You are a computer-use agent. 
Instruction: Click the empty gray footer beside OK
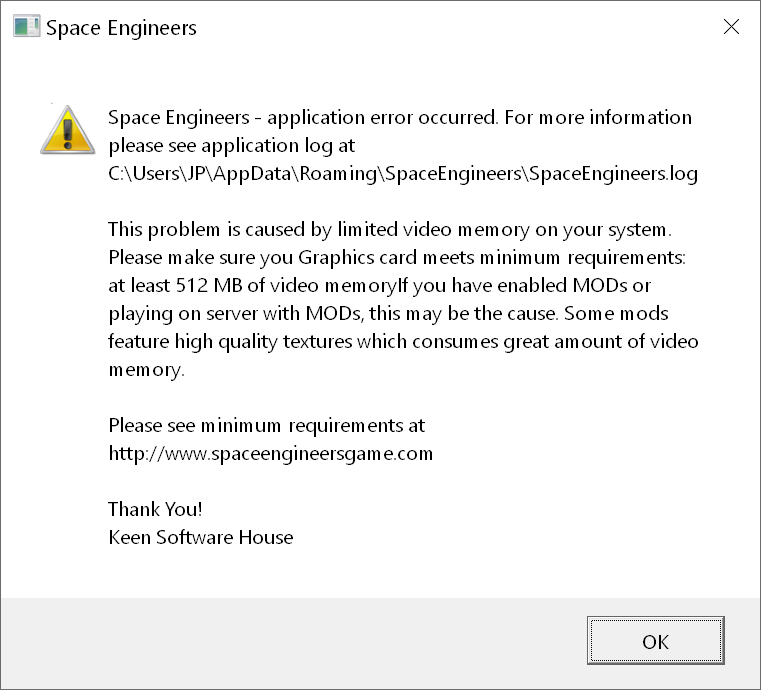click(300, 642)
